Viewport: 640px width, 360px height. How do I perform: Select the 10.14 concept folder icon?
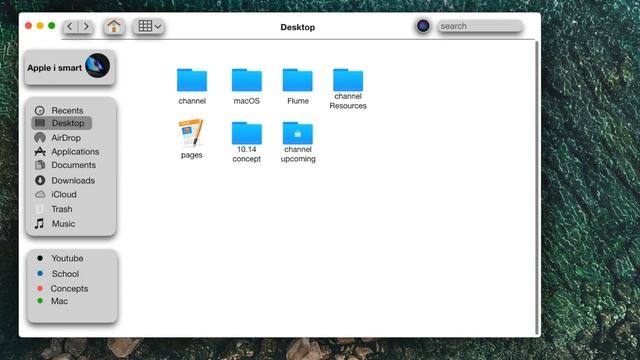[x=247, y=133]
